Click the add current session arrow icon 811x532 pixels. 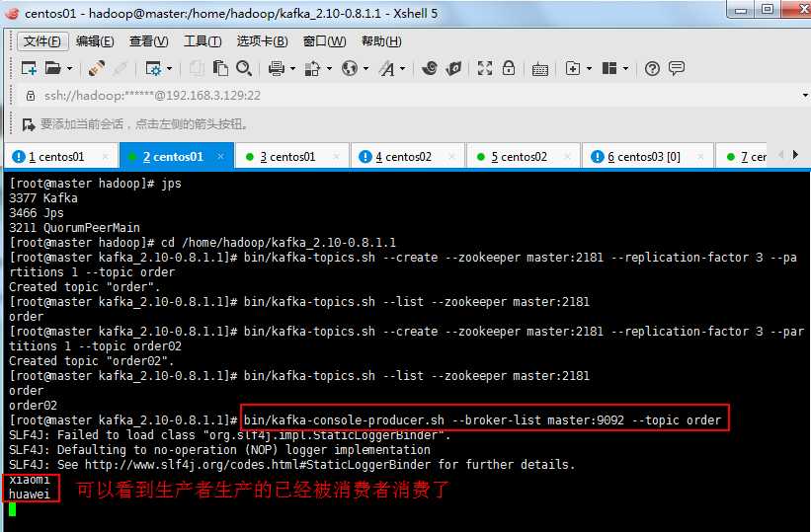(29, 124)
